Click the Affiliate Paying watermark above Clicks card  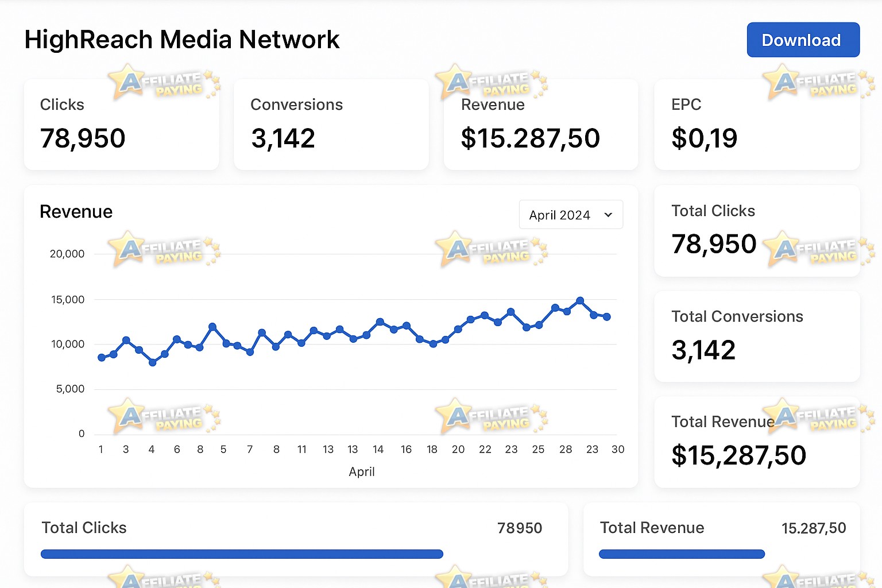[x=164, y=83]
